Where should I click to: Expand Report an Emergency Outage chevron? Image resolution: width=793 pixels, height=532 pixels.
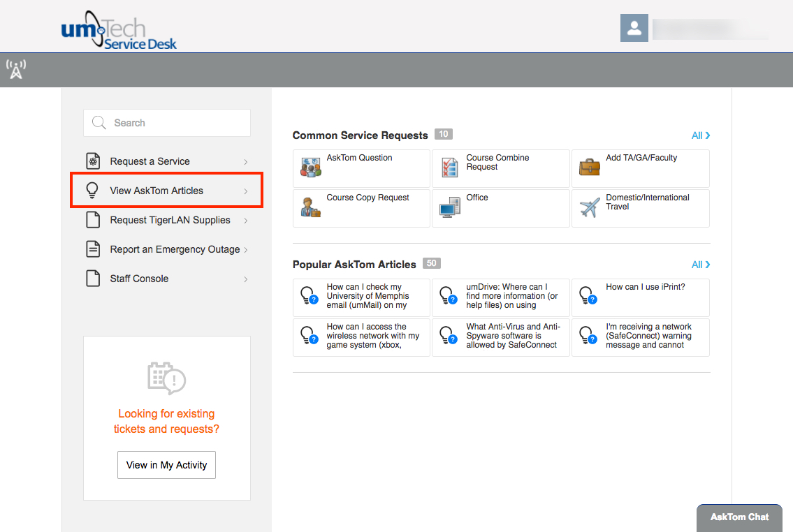pos(245,250)
